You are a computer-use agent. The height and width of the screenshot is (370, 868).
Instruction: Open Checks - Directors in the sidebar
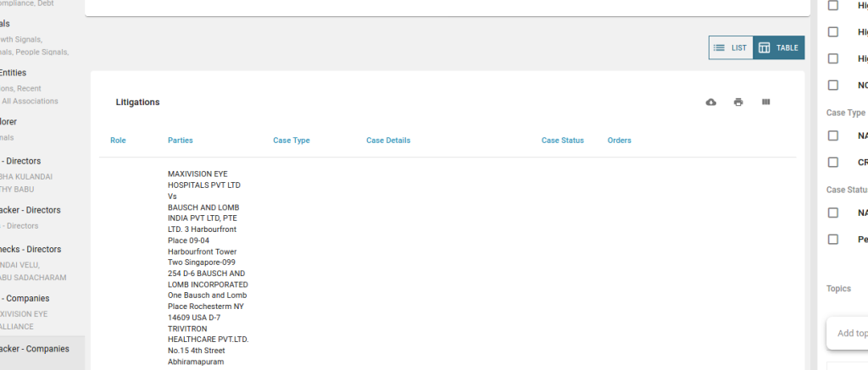click(31, 250)
